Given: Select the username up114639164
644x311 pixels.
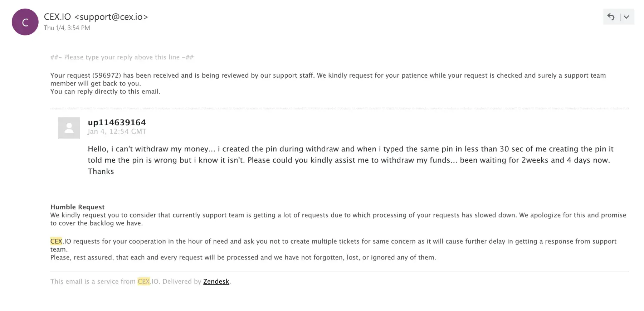Looking at the screenshot, I should tap(117, 122).
